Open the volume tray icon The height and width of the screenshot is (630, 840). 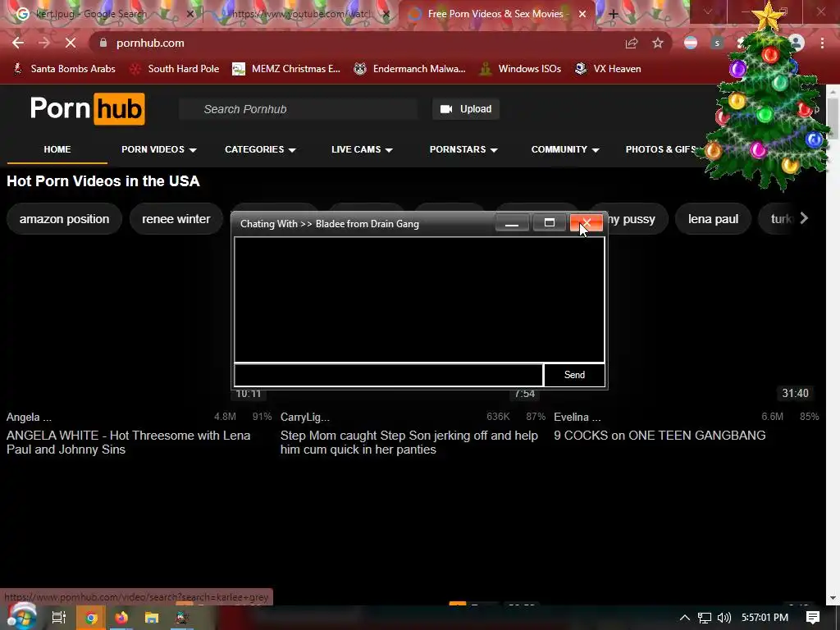tap(724, 618)
